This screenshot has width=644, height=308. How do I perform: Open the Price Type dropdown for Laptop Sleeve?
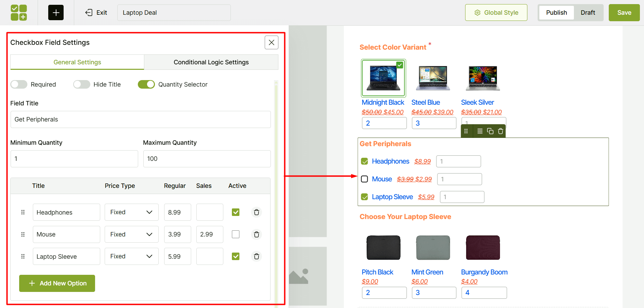131,256
